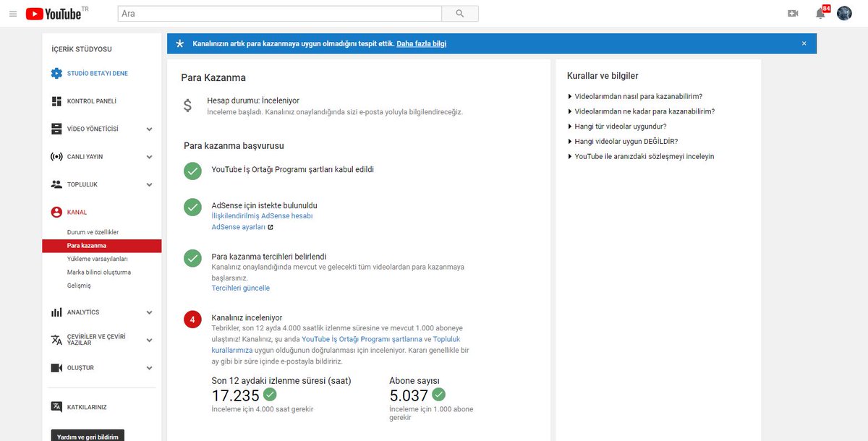
Task: Click the Katkılarınız translate icon
Action: click(x=56, y=407)
